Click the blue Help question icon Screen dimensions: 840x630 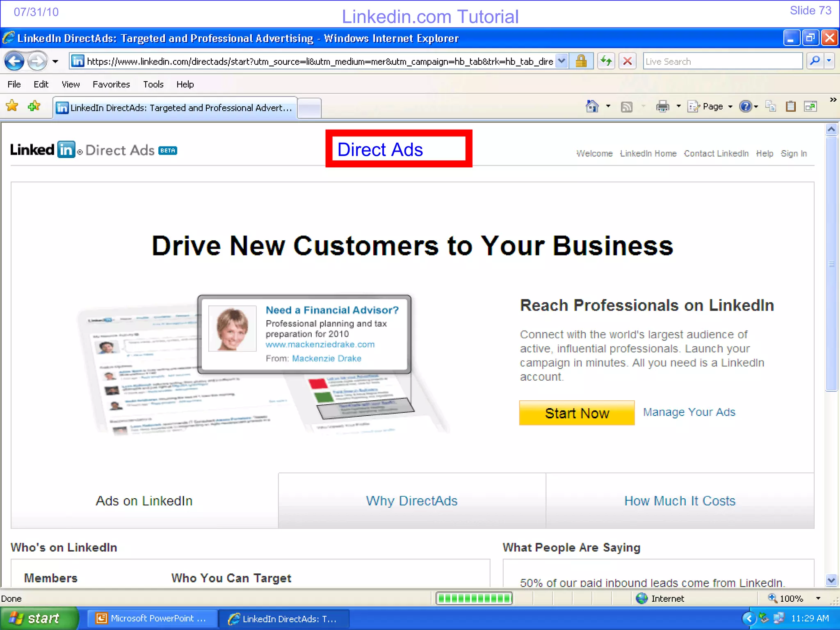[x=745, y=107]
